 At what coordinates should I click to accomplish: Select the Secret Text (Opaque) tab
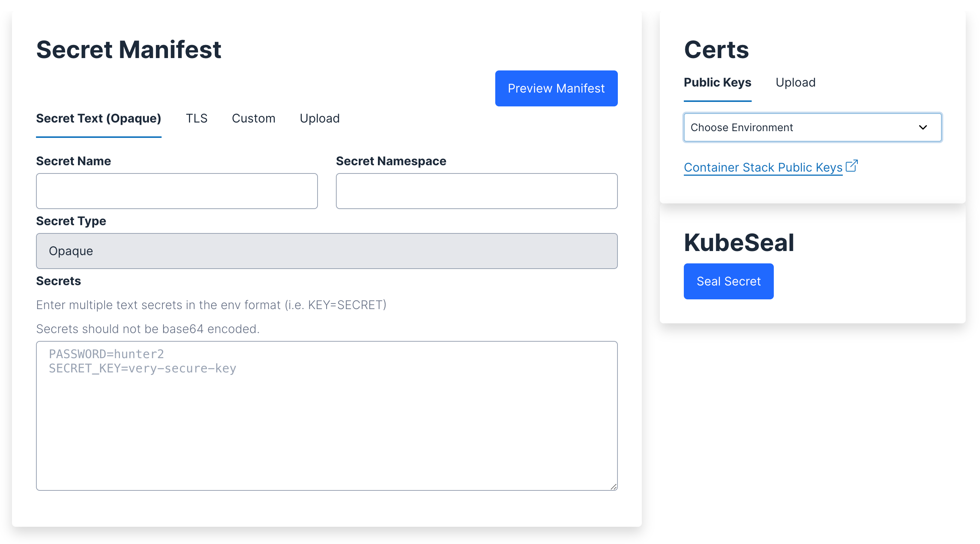click(99, 119)
